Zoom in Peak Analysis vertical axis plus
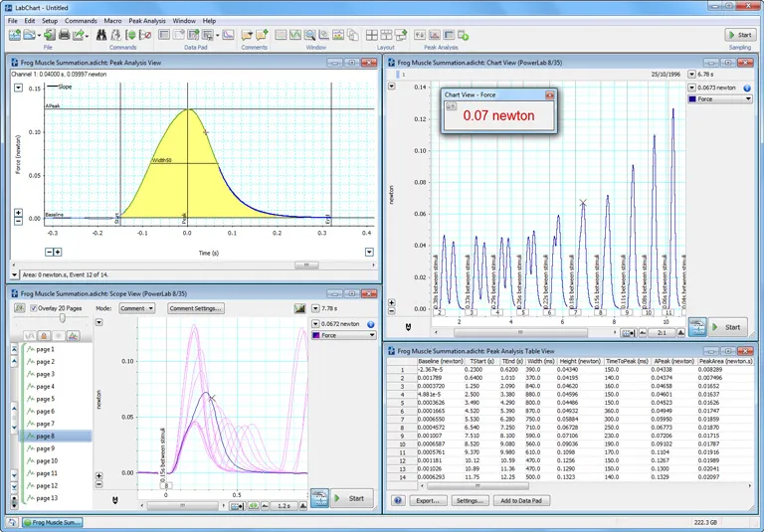764x532 pixels. 18,213
